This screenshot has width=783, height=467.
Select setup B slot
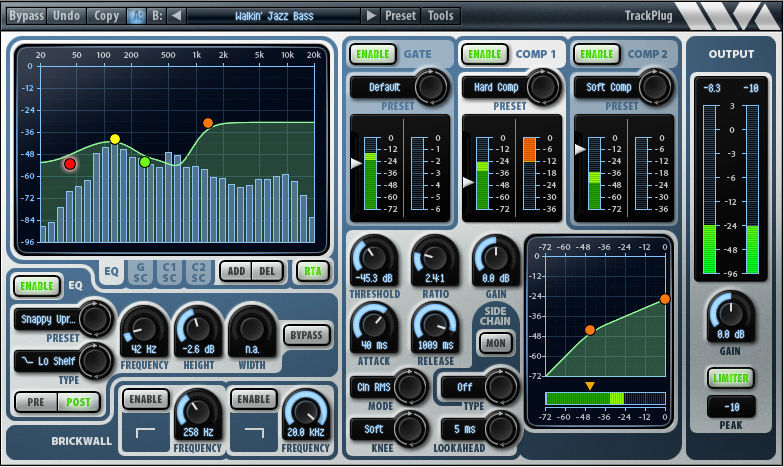157,16
